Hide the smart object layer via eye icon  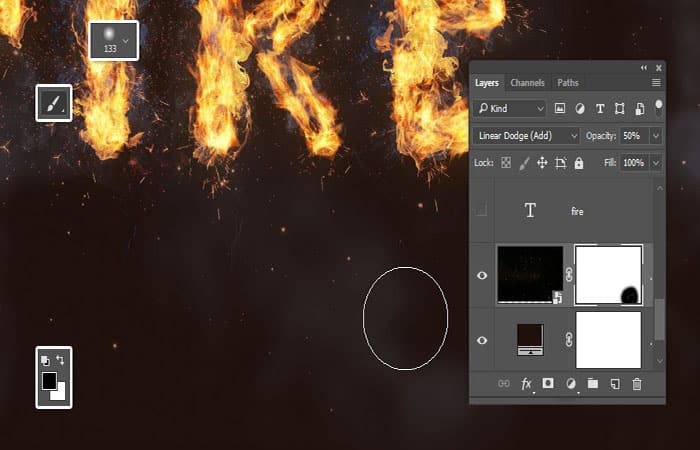(x=482, y=275)
